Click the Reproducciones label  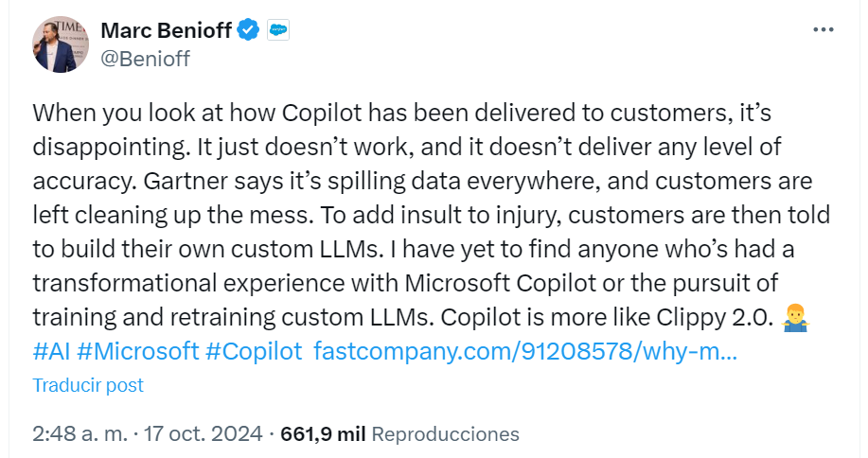coord(445,434)
